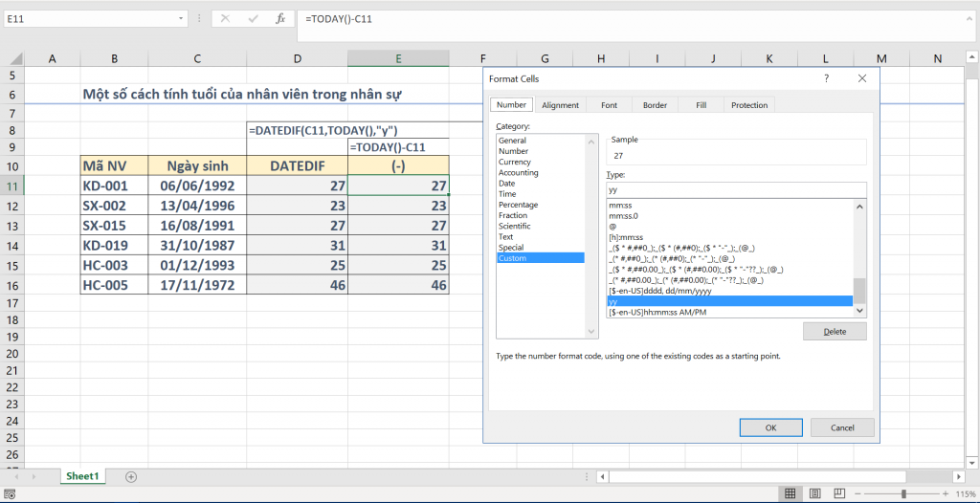Click the Type input field containing yy

(735, 190)
